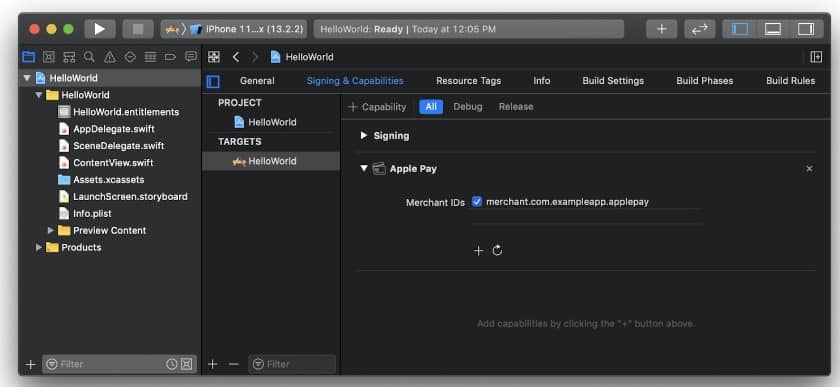Switch to the Info tab
The height and width of the screenshot is (387, 840).
point(542,81)
